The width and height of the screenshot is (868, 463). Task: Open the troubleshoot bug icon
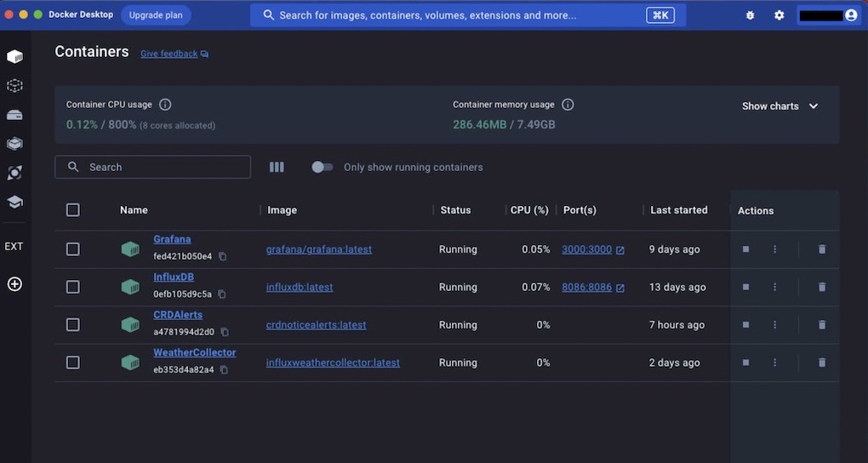click(x=750, y=15)
